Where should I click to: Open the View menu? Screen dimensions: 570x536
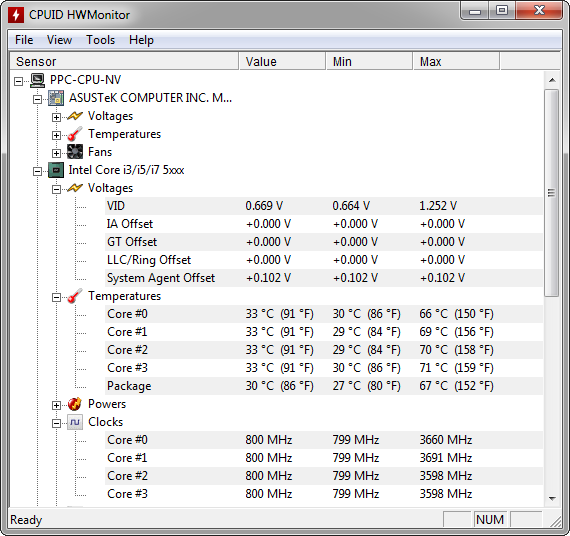[59, 40]
